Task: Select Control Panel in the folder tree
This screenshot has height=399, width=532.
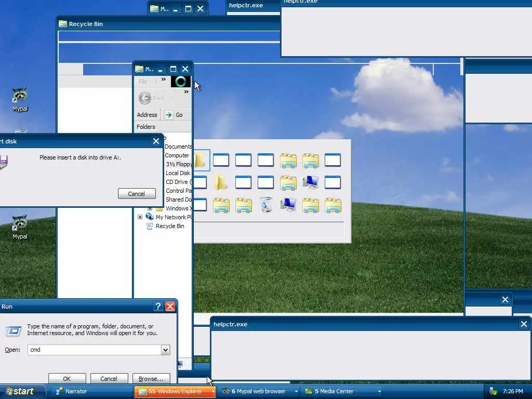Action: pos(179,191)
